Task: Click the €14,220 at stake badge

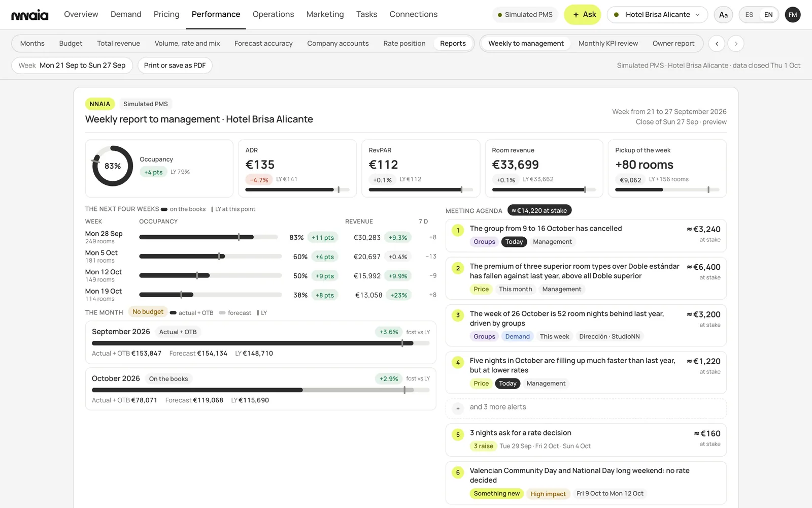Action: (x=539, y=210)
